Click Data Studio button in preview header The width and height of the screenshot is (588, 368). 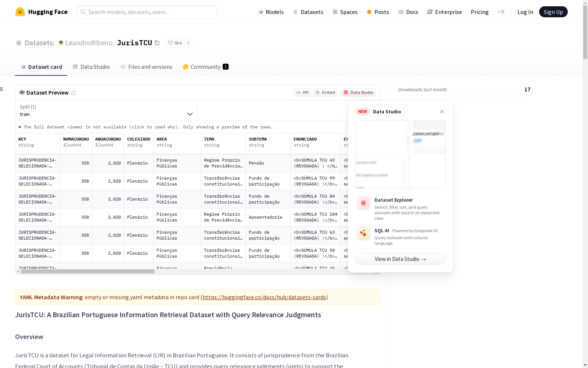pyautogui.click(x=358, y=92)
